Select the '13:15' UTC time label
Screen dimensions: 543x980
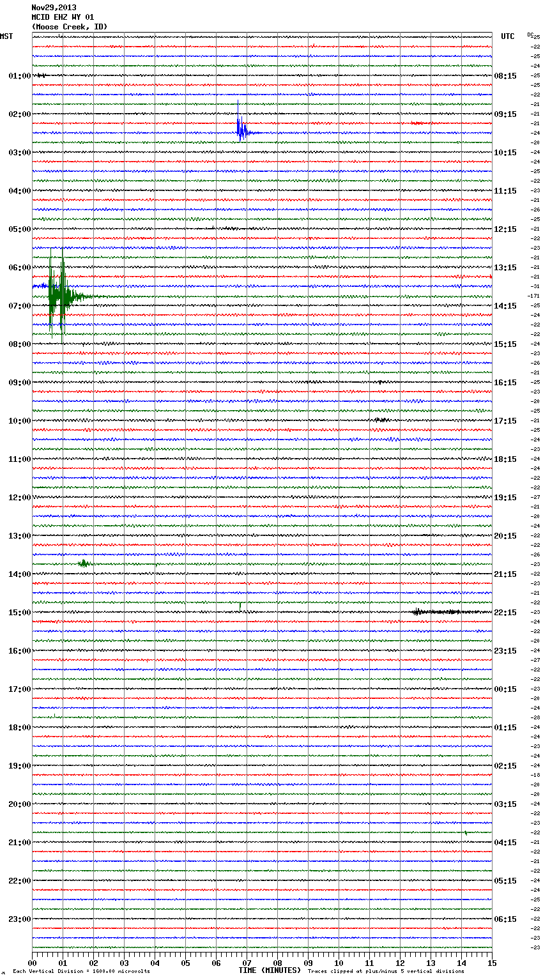pos(505,268)
